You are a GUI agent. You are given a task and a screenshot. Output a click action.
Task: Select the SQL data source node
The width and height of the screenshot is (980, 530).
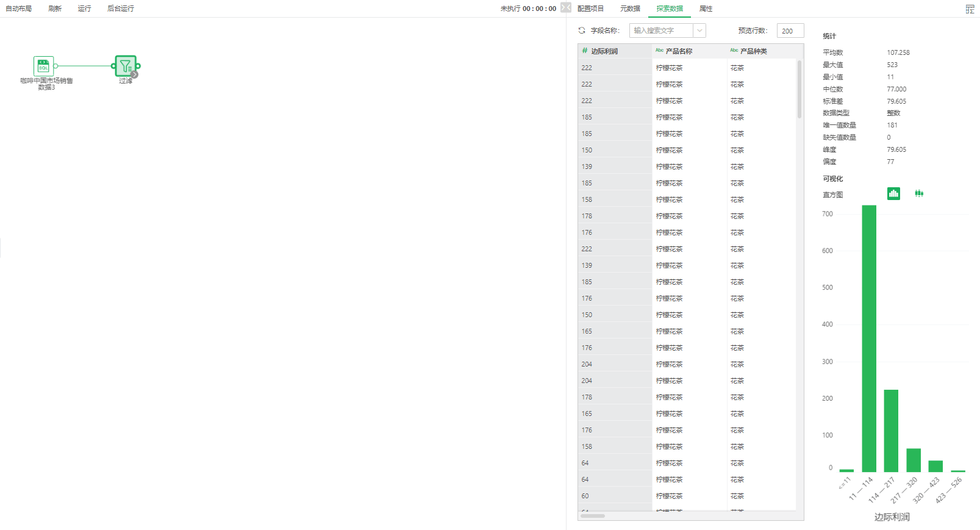point(43,66)
